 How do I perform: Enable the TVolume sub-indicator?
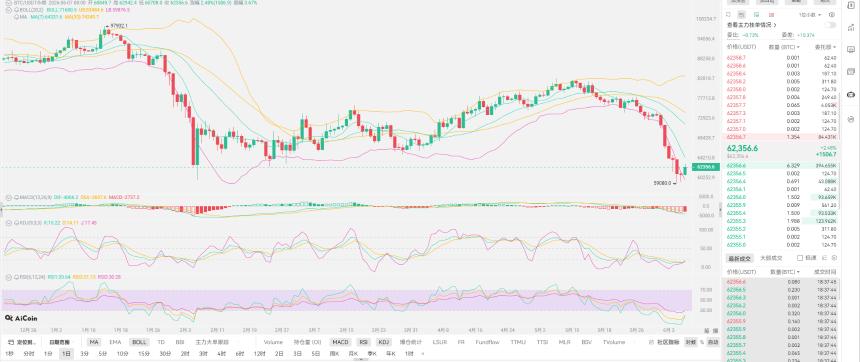(614, 342)
